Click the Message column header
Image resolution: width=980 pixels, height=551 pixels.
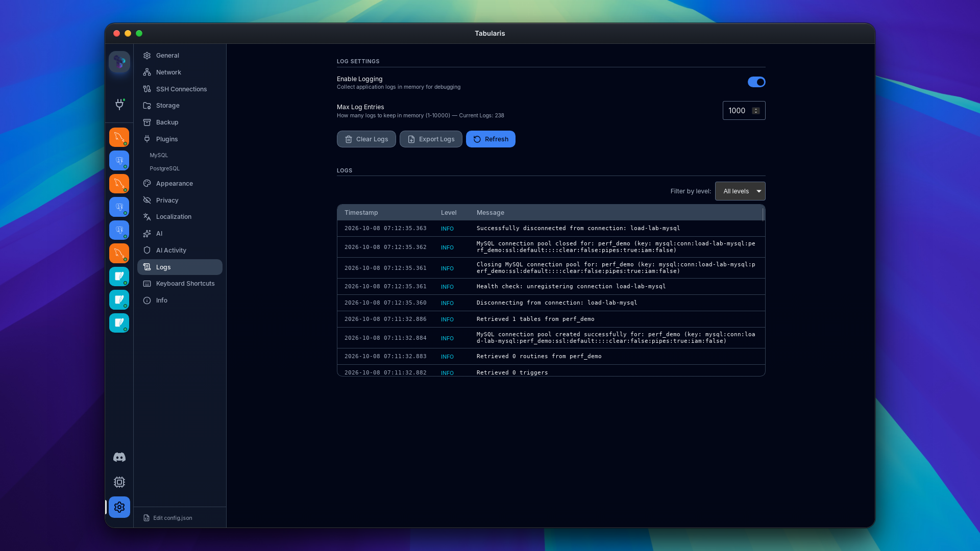click(x=491, y=213)
